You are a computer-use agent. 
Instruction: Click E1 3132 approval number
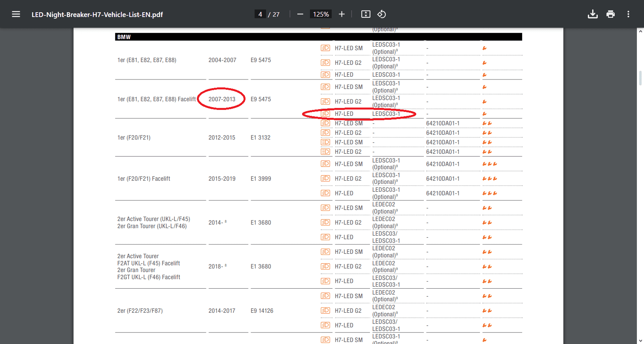261,138
